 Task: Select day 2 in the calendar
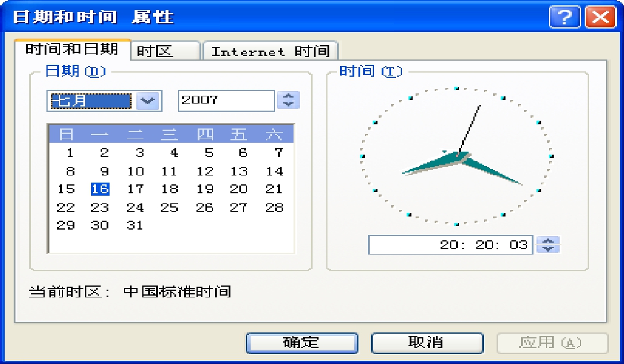click(x=104, y=153)
